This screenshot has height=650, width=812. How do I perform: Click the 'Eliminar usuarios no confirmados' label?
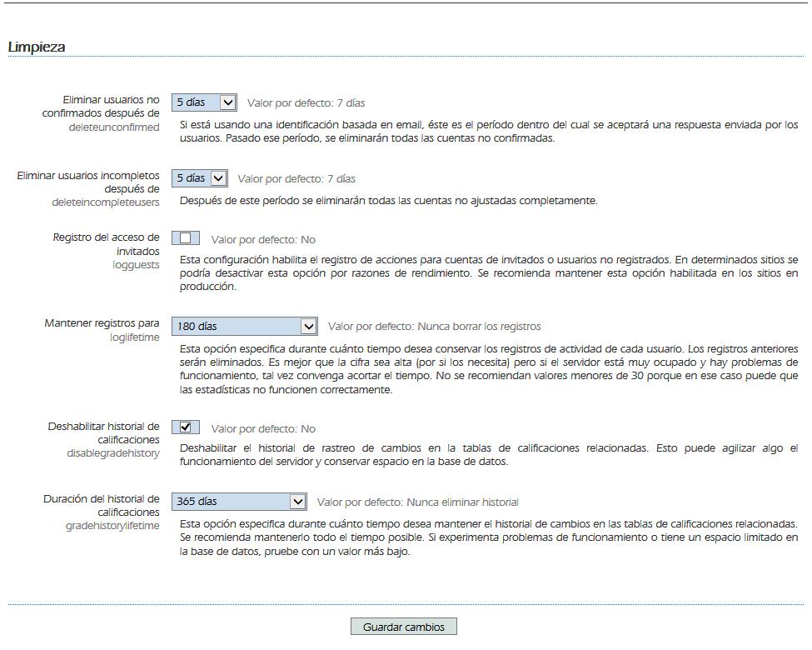pos(101,107)
